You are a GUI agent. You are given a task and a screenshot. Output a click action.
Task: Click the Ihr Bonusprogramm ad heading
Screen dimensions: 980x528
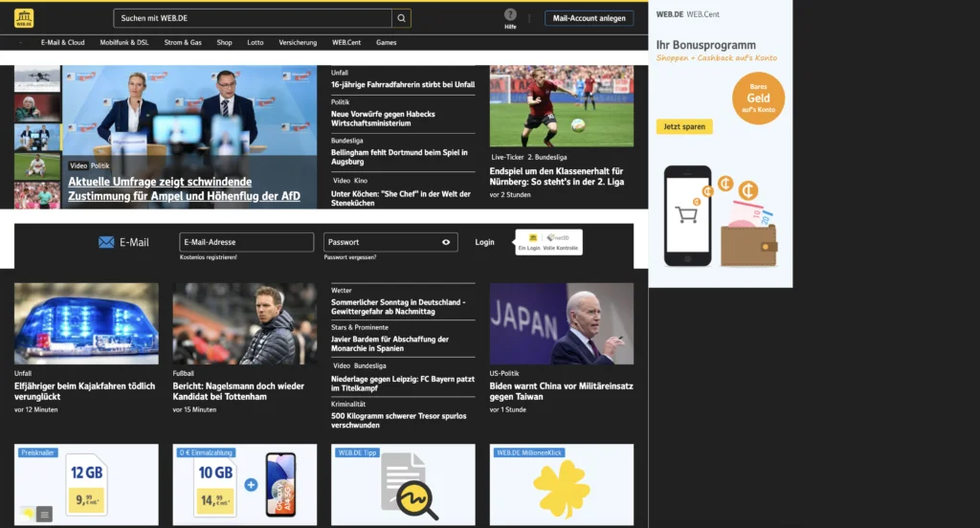click(705, 45)
